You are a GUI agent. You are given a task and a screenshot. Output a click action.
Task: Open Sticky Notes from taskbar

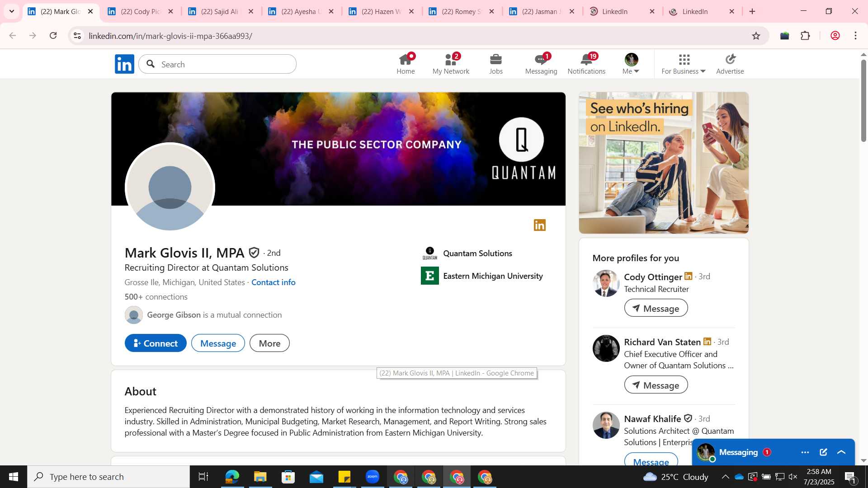[344, 477]
